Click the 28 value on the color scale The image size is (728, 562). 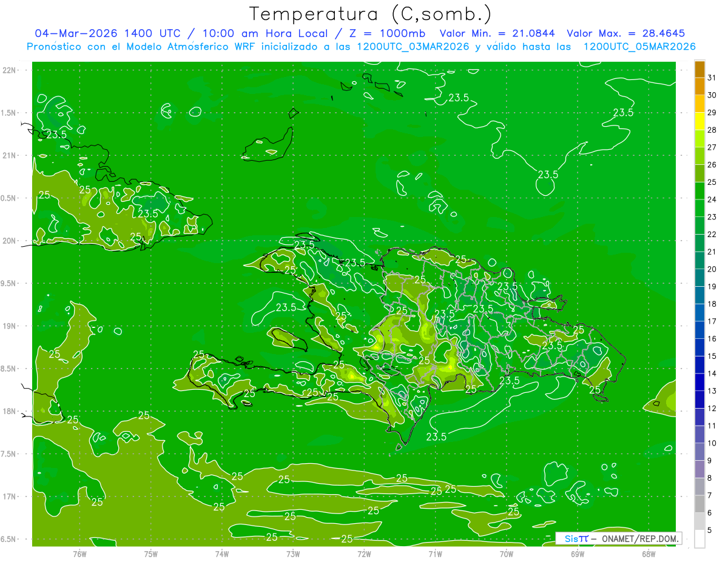712,130
